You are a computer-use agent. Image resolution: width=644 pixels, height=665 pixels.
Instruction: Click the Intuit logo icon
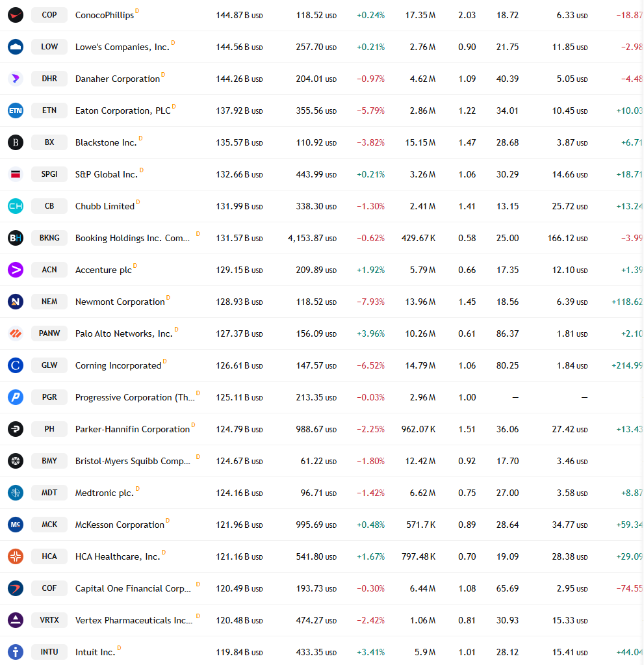pos(16,651)
